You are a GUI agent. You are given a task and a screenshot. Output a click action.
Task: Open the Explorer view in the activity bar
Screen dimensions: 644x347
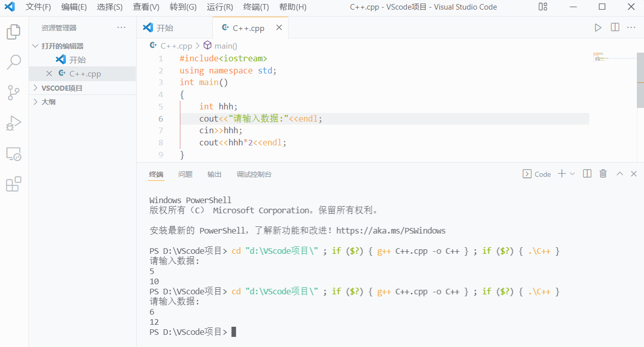point(14,31)
